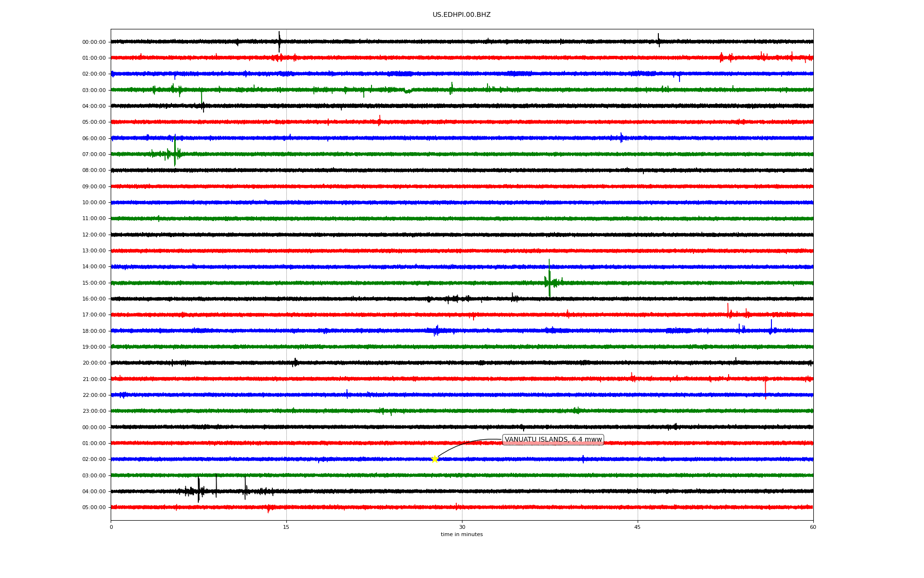Click the 'time in minutes' axis label
Viewport: 924px width, 578px height.
click(x=462, y=535)
